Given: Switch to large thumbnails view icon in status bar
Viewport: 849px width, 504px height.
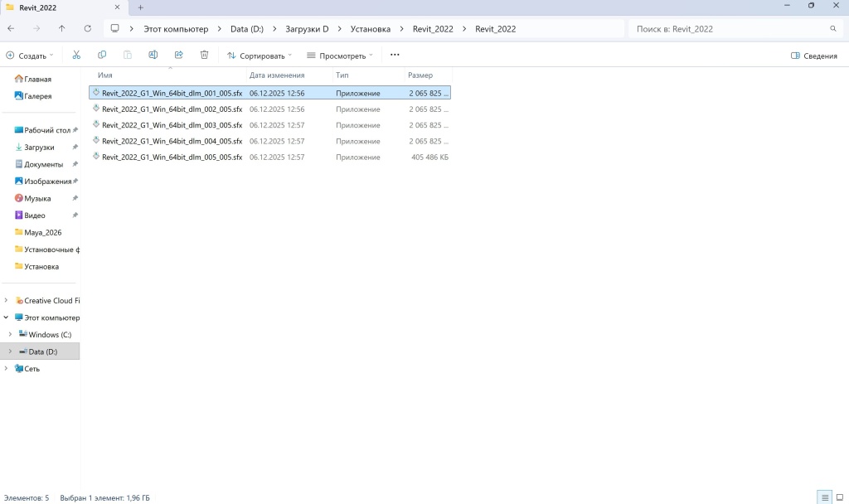Looking at the screenshot, I should pos(840,497).
